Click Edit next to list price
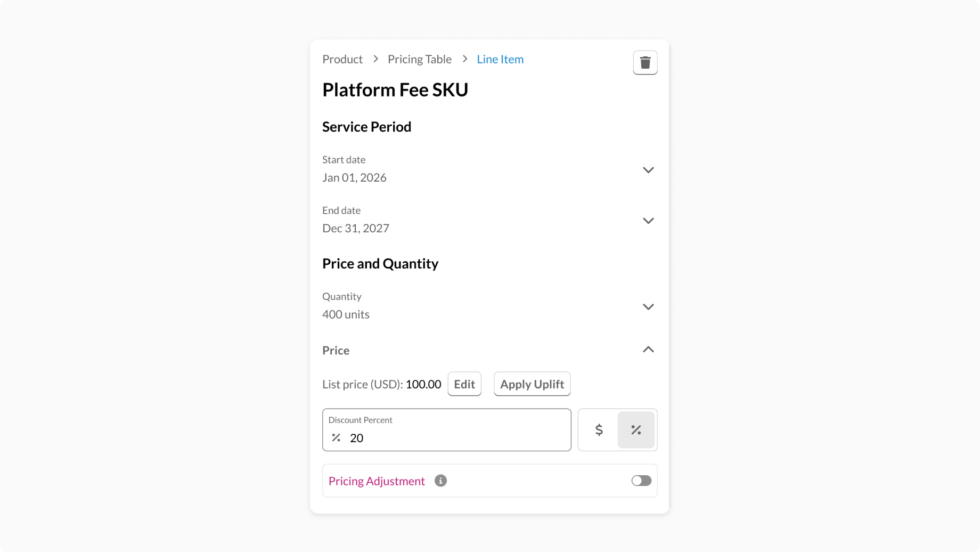 [x=464, y=384]
